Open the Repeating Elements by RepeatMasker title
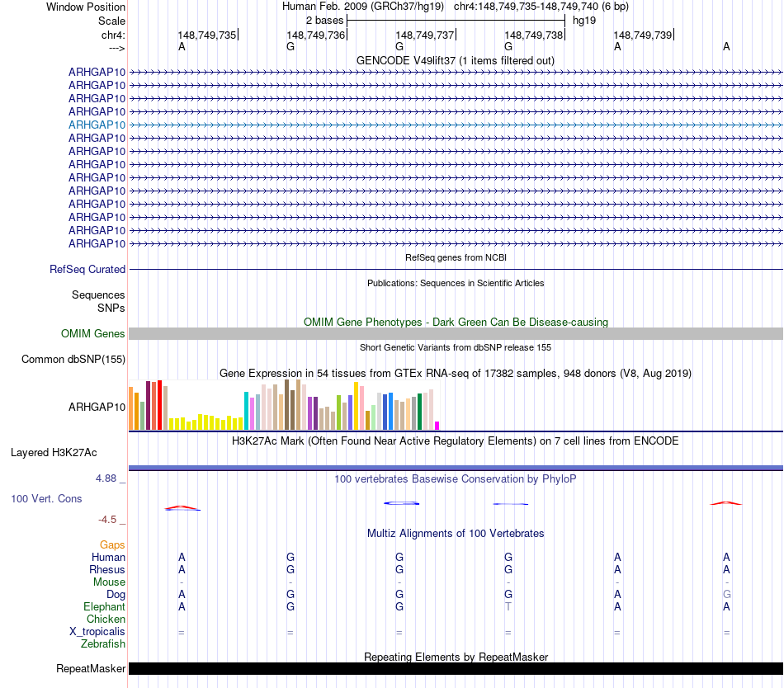This screenshot has height=688, width=784. pos(456,657)
